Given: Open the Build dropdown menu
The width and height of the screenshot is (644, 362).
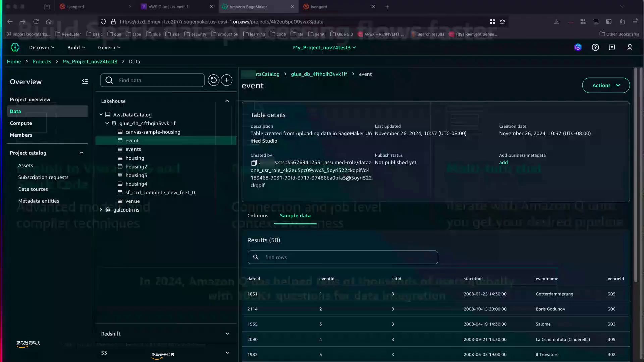Looking at the screenshot, I should [x=76, y=47].
